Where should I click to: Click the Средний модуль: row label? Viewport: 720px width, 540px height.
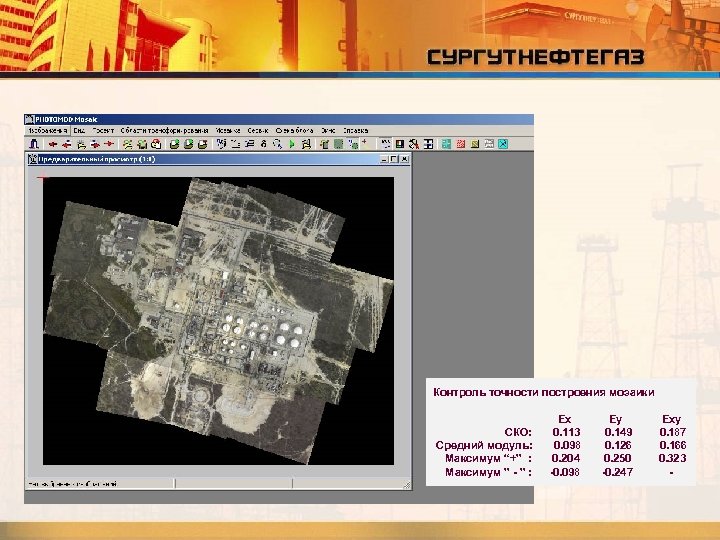[484, 445]
